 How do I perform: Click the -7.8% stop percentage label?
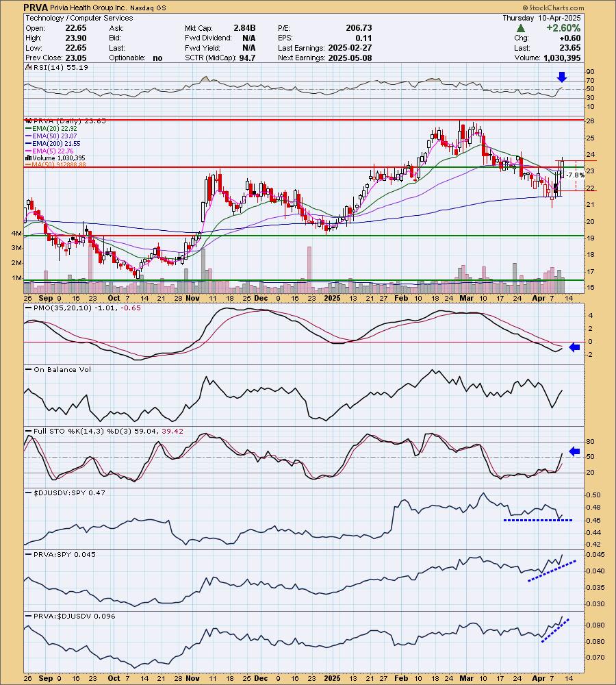click(576, 175)
